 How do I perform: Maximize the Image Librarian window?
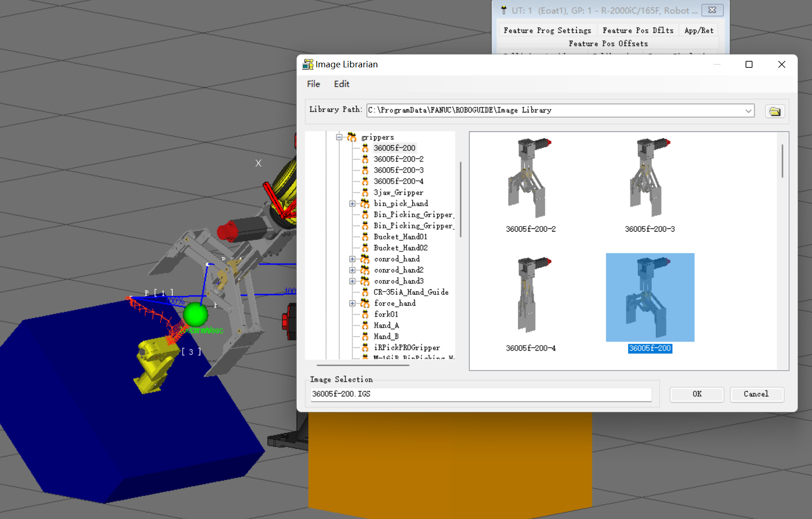click(749, 65)
